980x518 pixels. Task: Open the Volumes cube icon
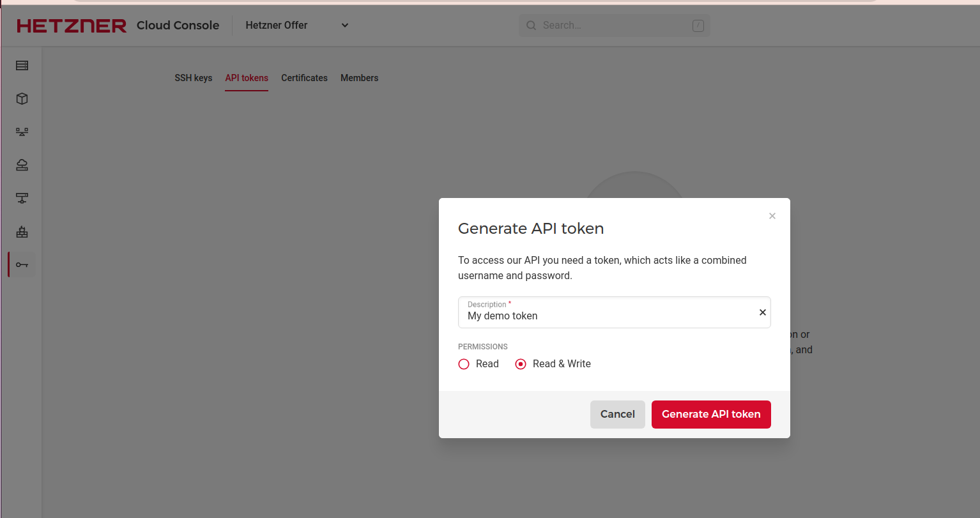22,98
